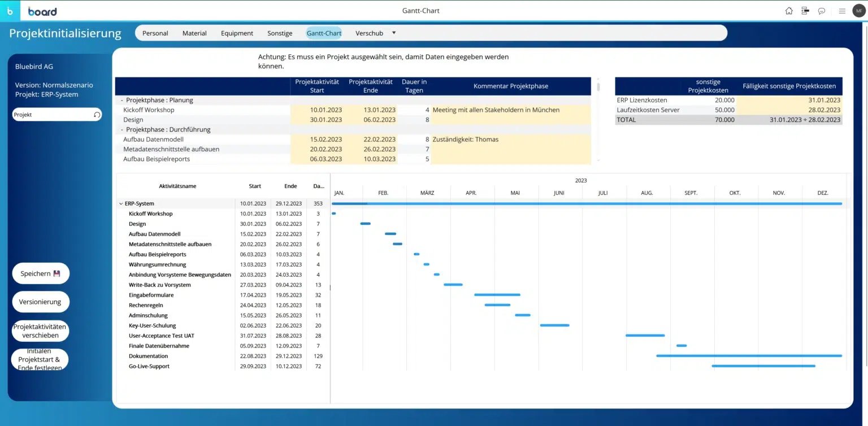Click Design end date 06.02.2023 cell

click(x=371, y=120)
